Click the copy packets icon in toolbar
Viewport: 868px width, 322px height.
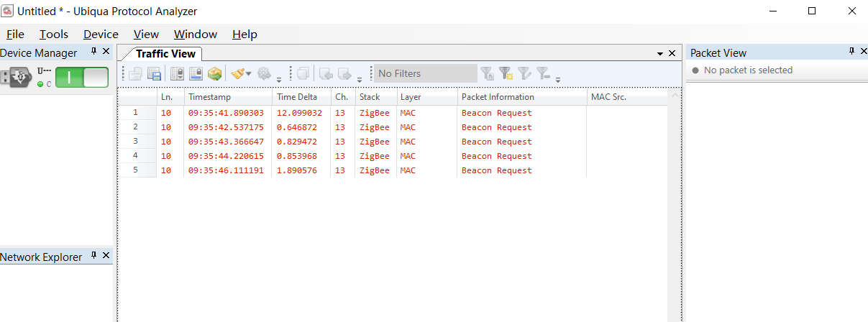[x=303, y=73]
